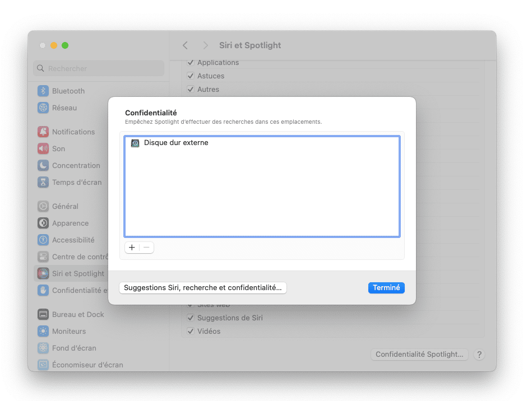
Task: Select Concentration in the sidebar
Action: 76,165
